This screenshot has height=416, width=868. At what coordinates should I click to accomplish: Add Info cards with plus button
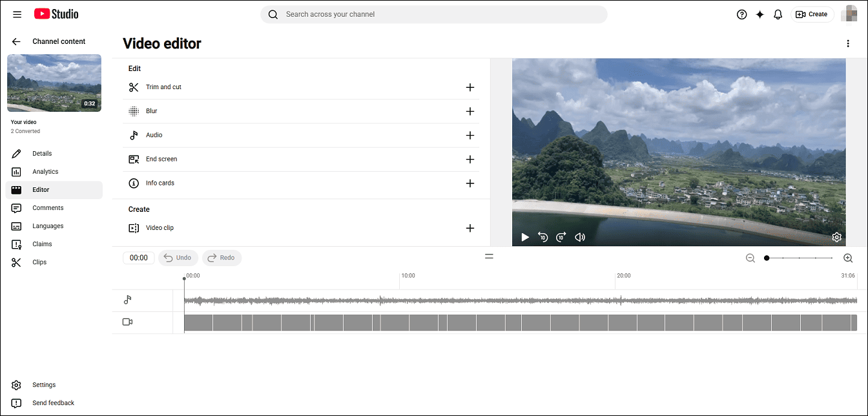coord(470,183)
